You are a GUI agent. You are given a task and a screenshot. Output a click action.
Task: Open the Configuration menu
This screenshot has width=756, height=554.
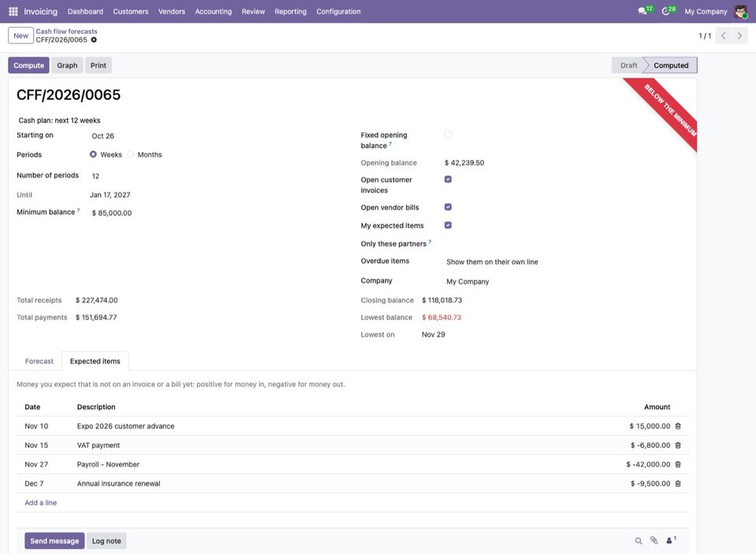[x=338, y=12]
